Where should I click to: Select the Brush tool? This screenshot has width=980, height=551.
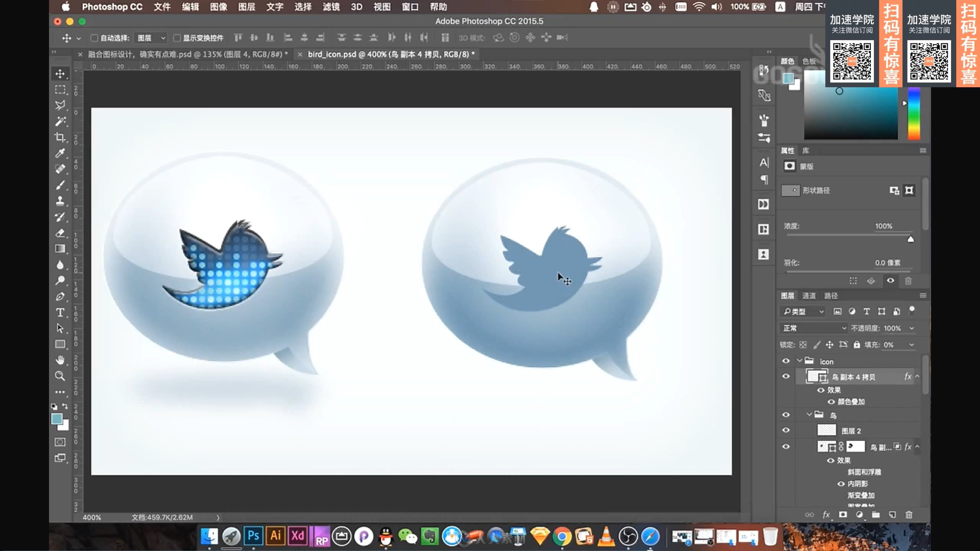60,185
